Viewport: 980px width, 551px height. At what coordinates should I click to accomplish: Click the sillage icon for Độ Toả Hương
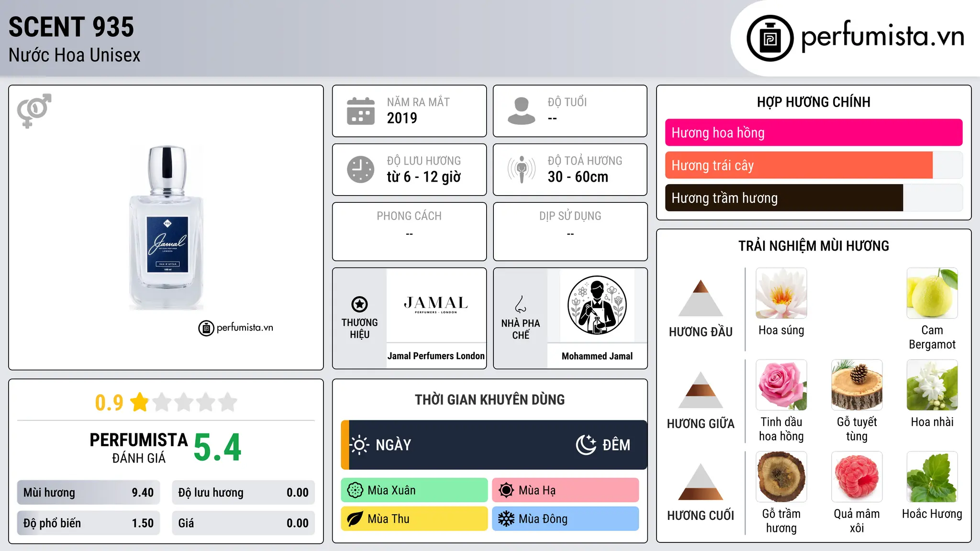(x=521, y=169)
